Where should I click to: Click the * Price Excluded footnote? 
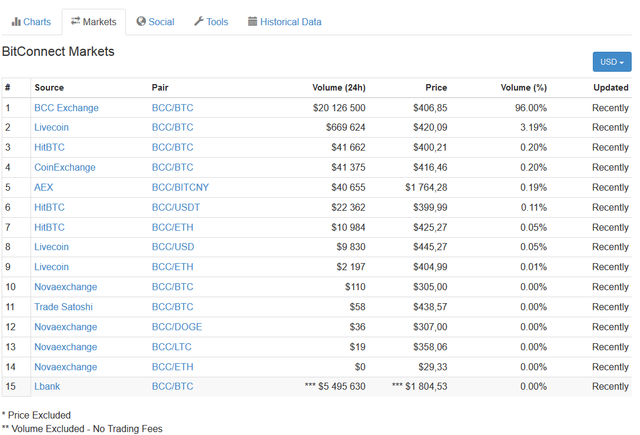tap(36, 415)
